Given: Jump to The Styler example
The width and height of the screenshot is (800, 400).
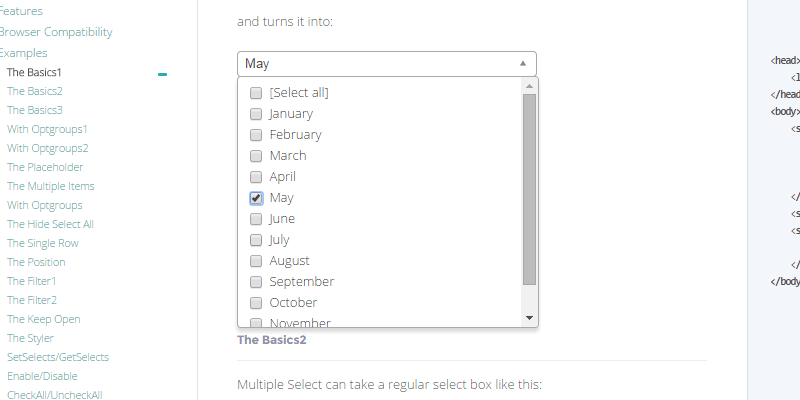Looking at the screenshot, I should point(30,338).
